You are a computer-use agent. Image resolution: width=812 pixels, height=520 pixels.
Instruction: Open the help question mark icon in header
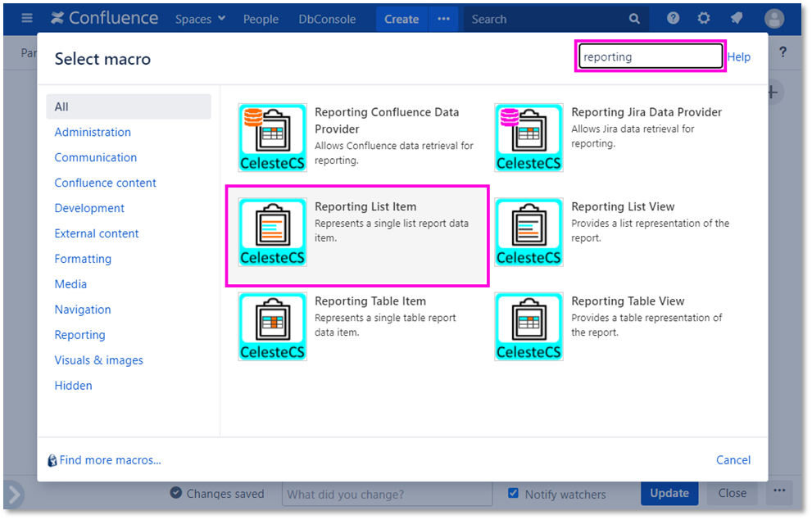(x=674, y=19)
